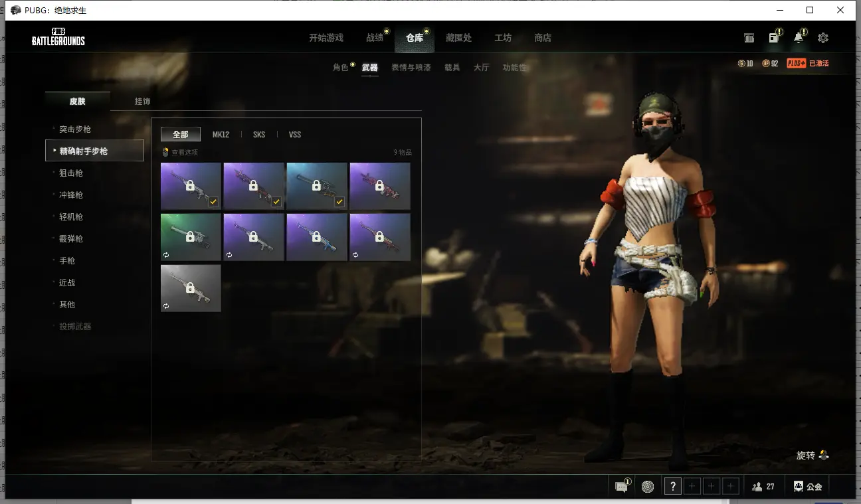This screenshot has height=504, width=861.
Task: Open the 商店 tab
Action: pyautogui.click(x=543, y=38)
